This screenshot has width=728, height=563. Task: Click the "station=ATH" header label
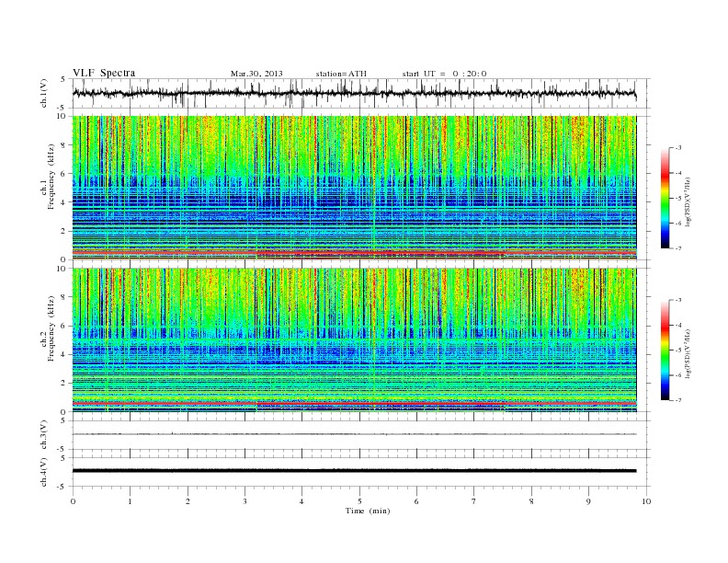(x=341, y=74)
